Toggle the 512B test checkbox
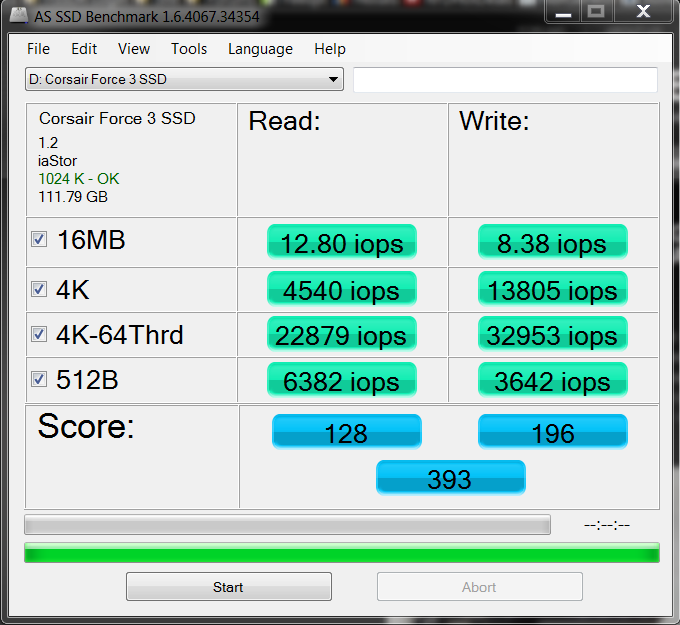 [x=39, y=379]
